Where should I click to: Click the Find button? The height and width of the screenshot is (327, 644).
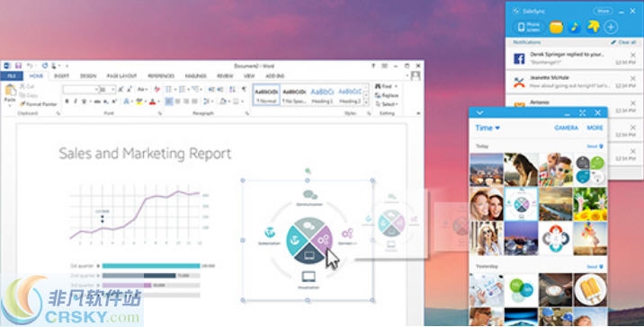386,86
